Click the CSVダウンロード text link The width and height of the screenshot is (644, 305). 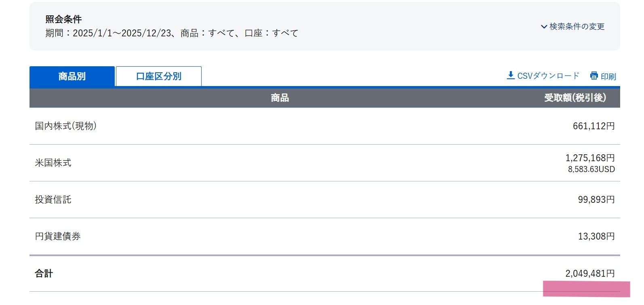click(x=548, y=76)
